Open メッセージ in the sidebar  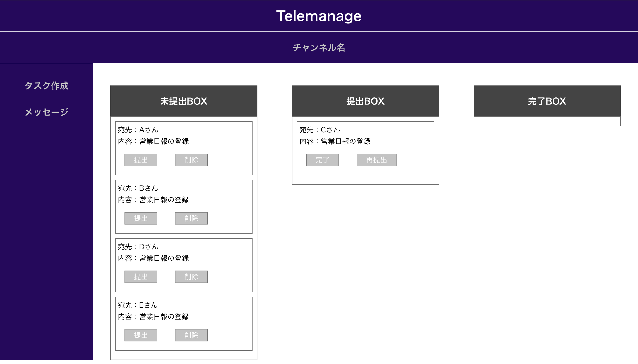(x=47, y=112)
